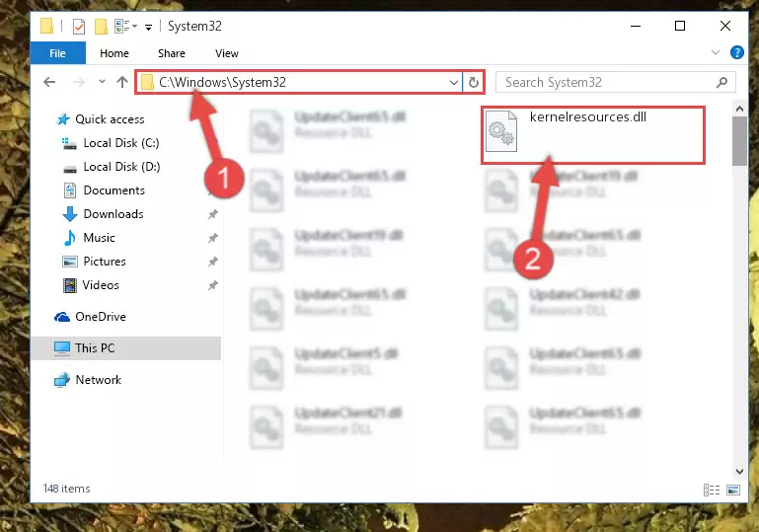
Task: Open the File menu tab
Action: [57, 53]
